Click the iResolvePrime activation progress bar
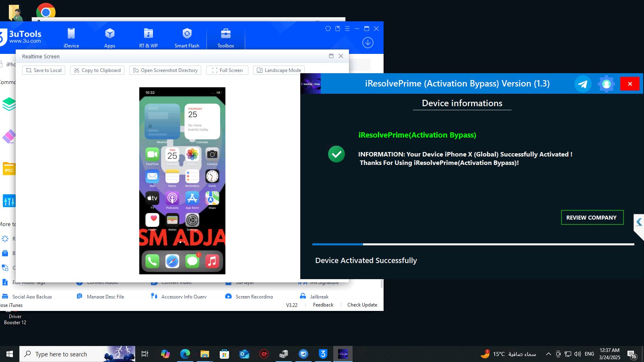 tap(473, 244)
